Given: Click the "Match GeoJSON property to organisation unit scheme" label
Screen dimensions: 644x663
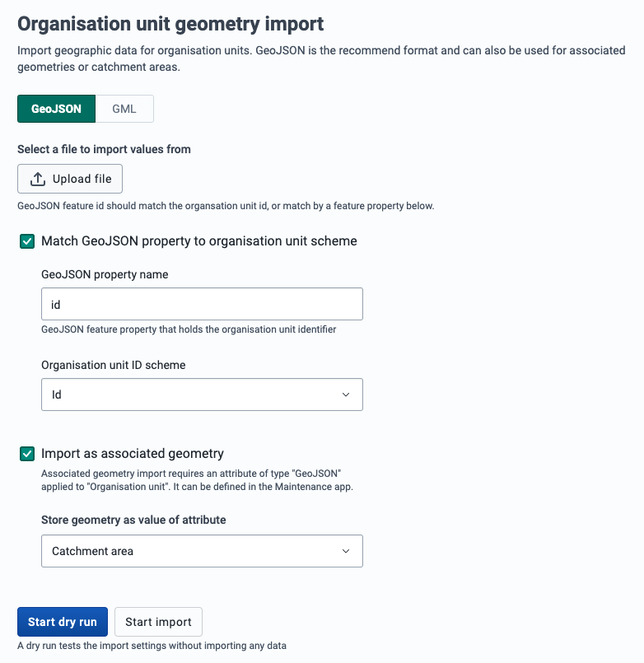Looking at the screenshot, I should pos(198,241).
